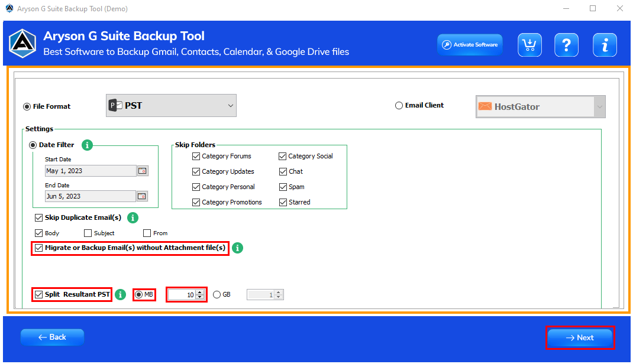Toggle Spam skip folder checkbox
The width and height of the screenshot is (633, 364).
pos(283,187)
